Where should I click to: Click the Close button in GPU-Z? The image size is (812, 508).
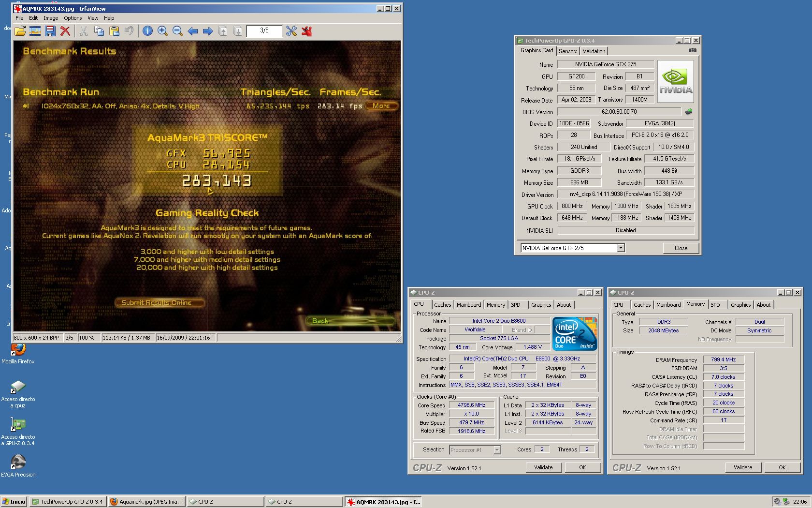tap(681, 248)
